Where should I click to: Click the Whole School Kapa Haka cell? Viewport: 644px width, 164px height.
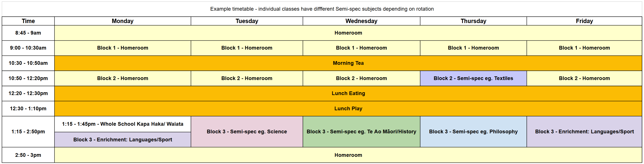tap(123, 124)
